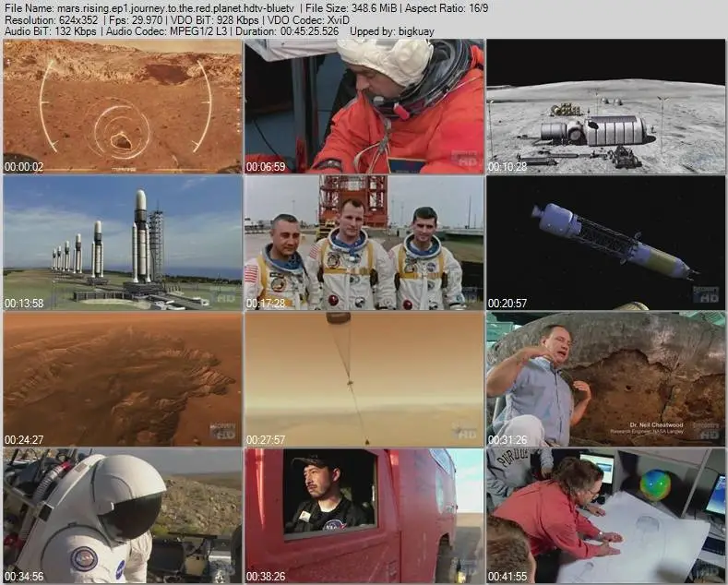Click the Audio Codec MPEG1/2 L3 text
Screen dimensions: 728x585
(167, 31)
